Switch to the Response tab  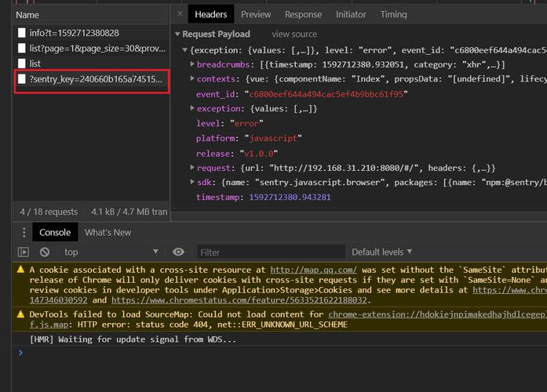coord(303,14)
